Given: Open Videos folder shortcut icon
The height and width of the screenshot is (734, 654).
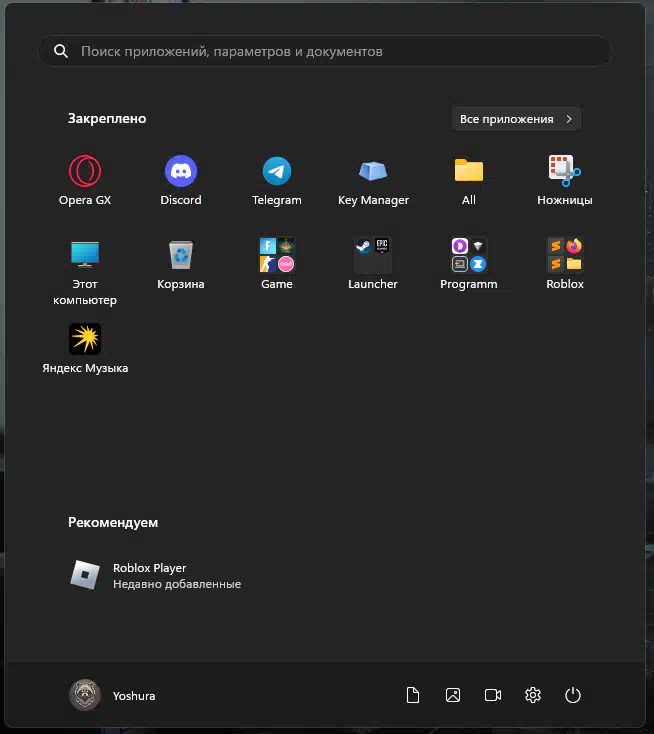Looking at the screenshot, I should coord(492,695).
